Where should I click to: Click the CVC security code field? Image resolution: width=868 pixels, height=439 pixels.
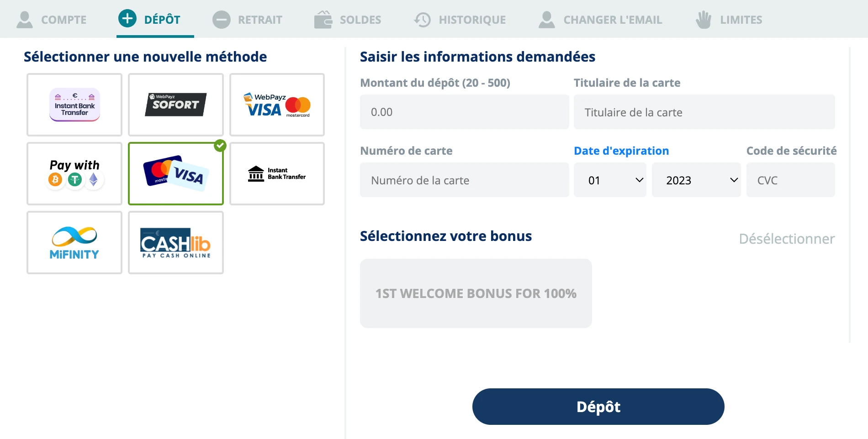[791, 180]
